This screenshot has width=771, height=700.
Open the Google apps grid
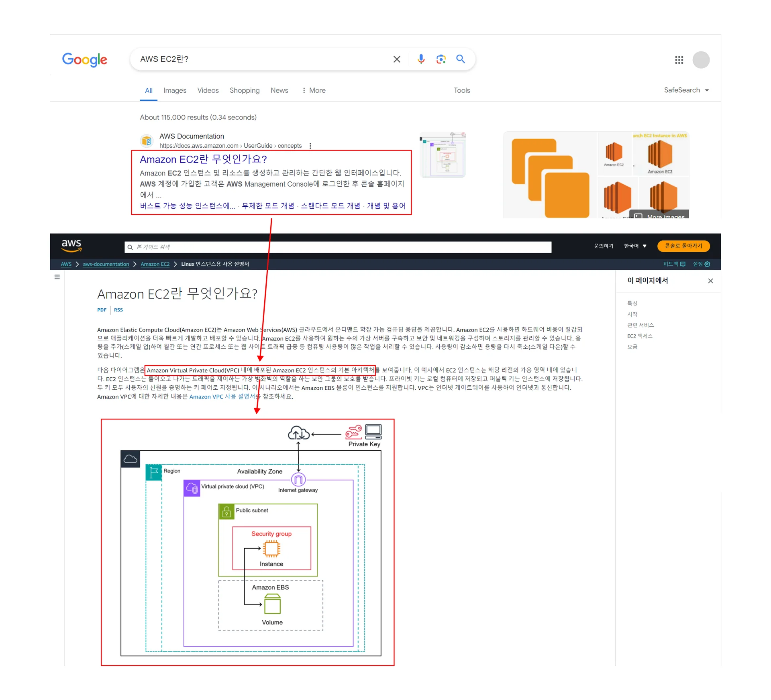[x=679, y=60]
